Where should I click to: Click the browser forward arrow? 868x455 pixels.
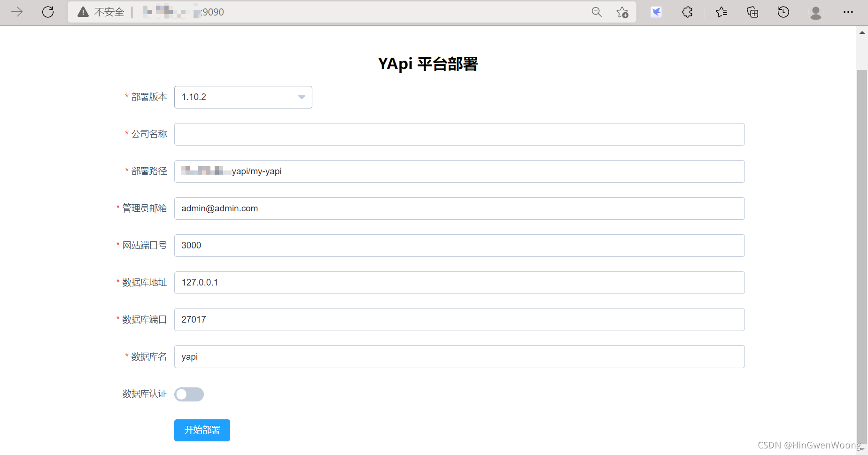click(x=17, y=12)
